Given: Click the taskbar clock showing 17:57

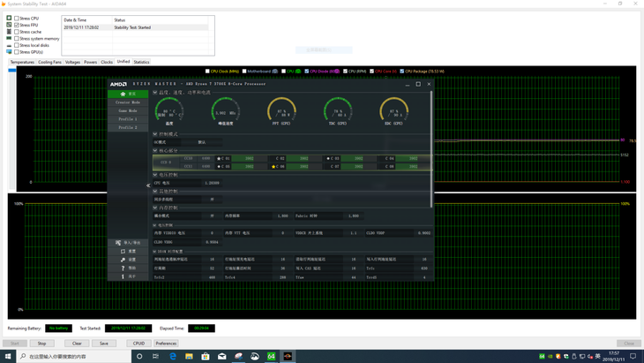Looking at the screenshot, I should (614, 356).
